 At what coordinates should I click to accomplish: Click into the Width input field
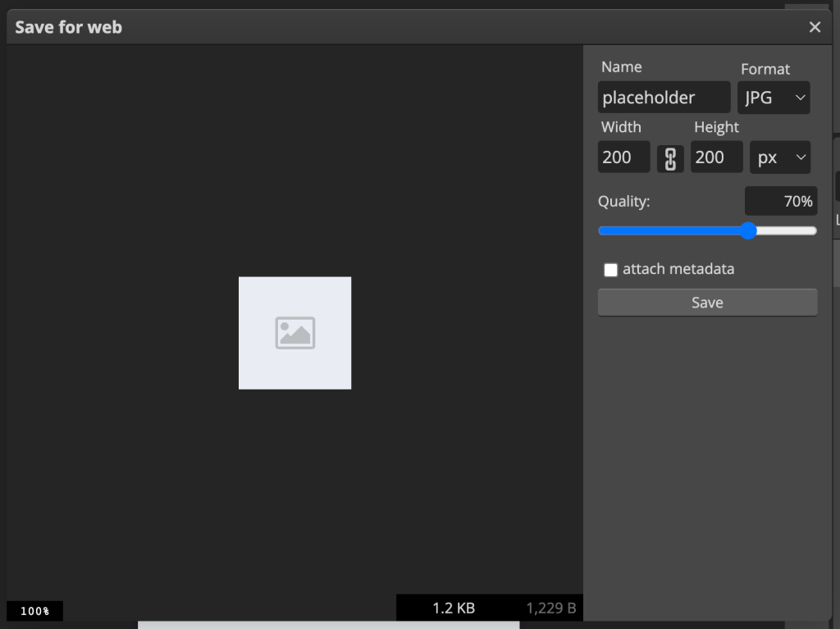(x=623, y=157)
